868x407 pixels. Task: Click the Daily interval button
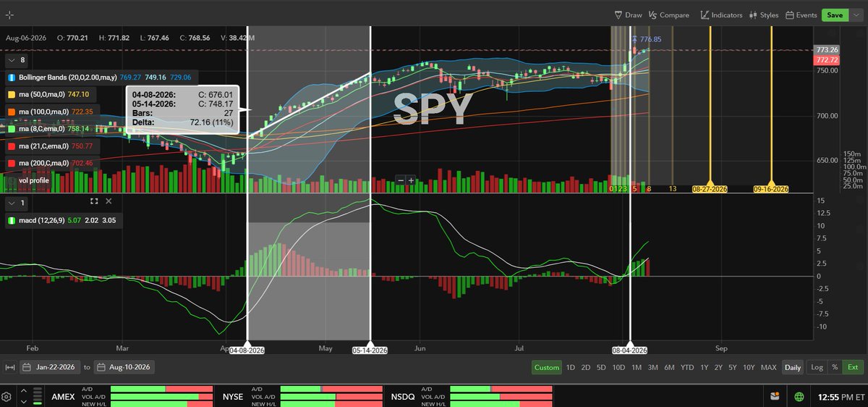[793, 367]
